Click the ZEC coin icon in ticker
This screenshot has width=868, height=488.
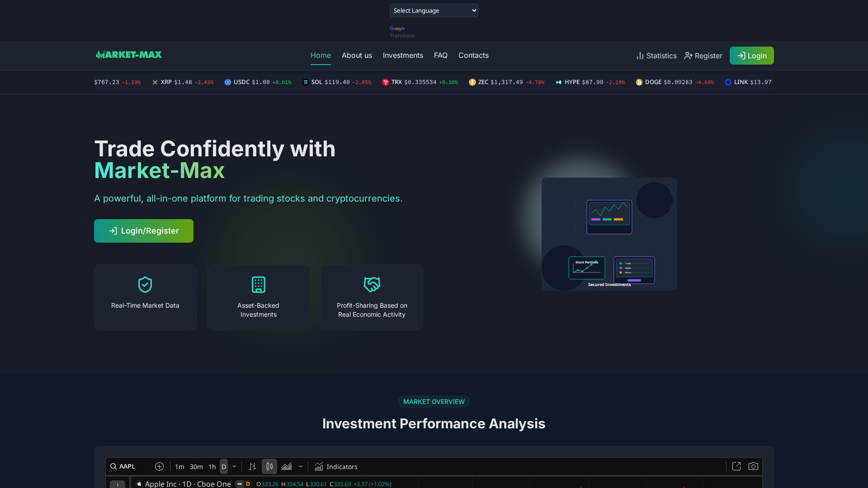pos(472,82)
